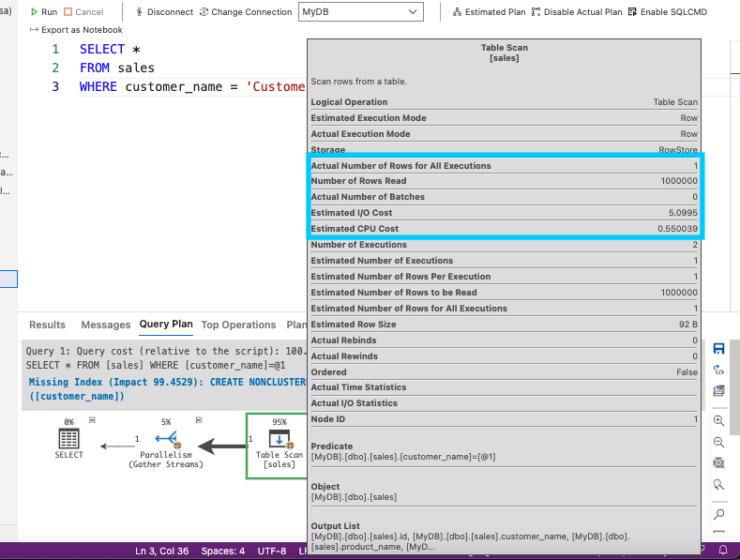Show the query plan XML
The height and width of the screenshot is (560, 740).
(x=718, y=370)
